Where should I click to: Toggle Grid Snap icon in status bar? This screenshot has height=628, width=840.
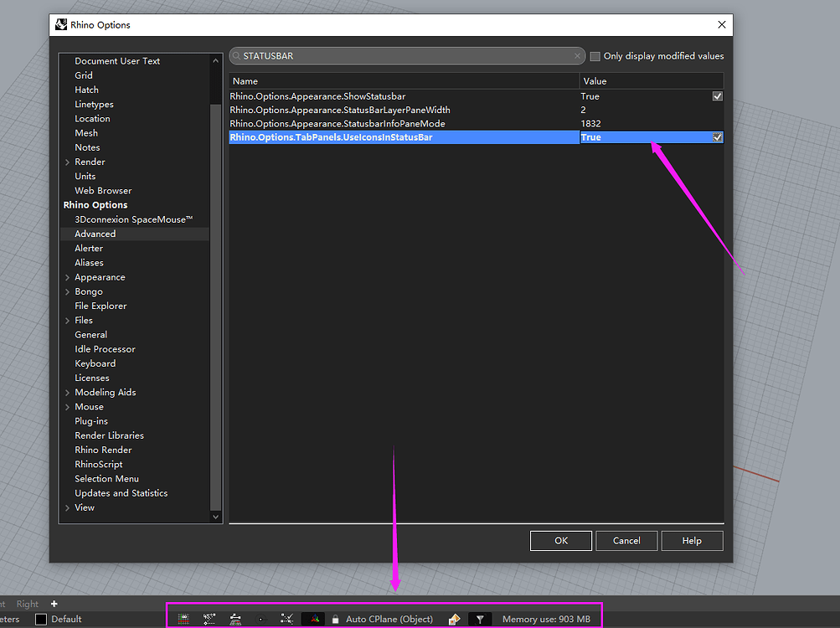pyautogui.click(x=183, y=619)
